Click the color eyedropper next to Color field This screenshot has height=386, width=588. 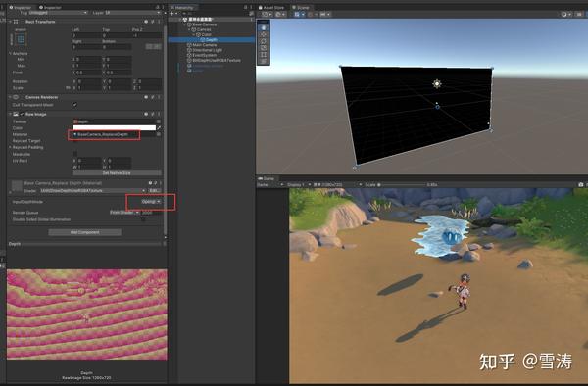tap(159, 127)
